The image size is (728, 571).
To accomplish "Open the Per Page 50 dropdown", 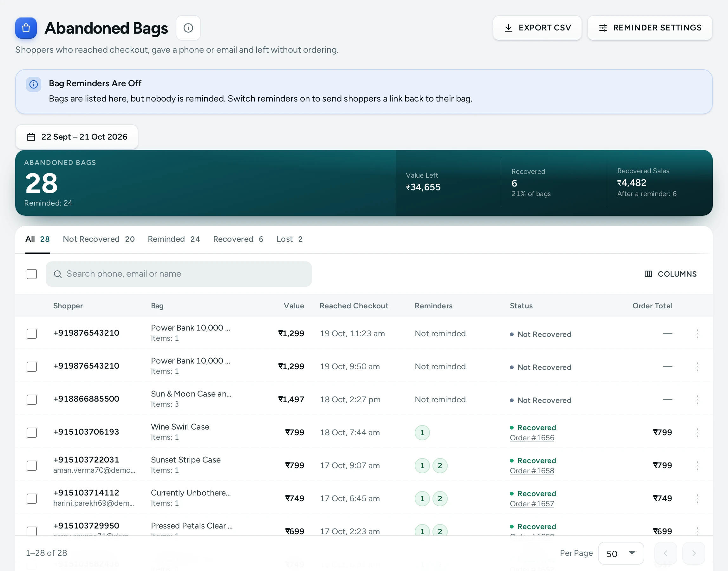I will [621, 553].
